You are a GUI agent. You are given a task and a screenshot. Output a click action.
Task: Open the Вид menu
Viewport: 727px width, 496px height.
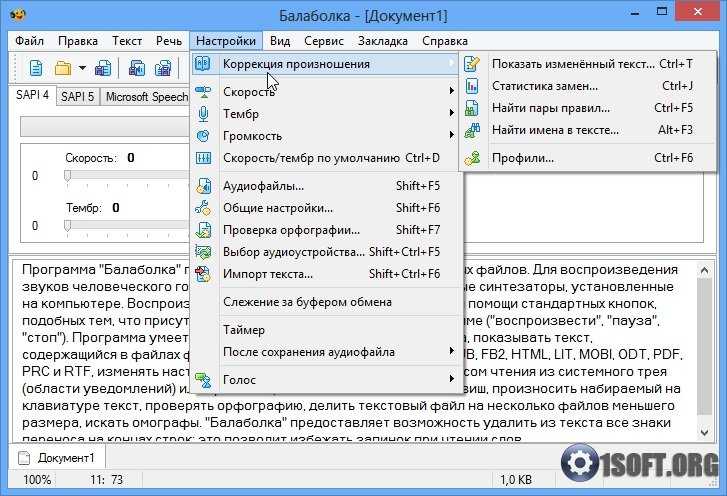(280, 41)
